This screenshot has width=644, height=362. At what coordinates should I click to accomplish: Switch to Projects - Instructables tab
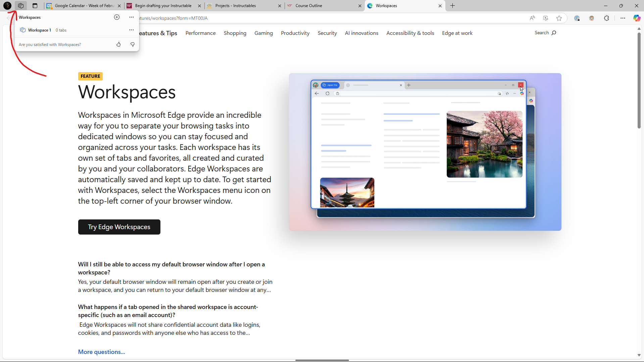(x=243, y=6)
